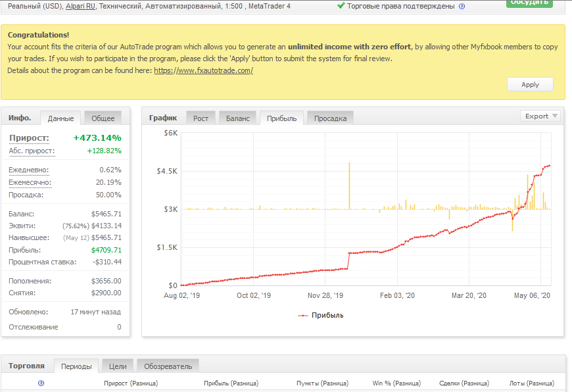Image resolution: width=572 pixels, height=392 pixels.
Task: Click the green Обсудить button
Action: [529, 3]
